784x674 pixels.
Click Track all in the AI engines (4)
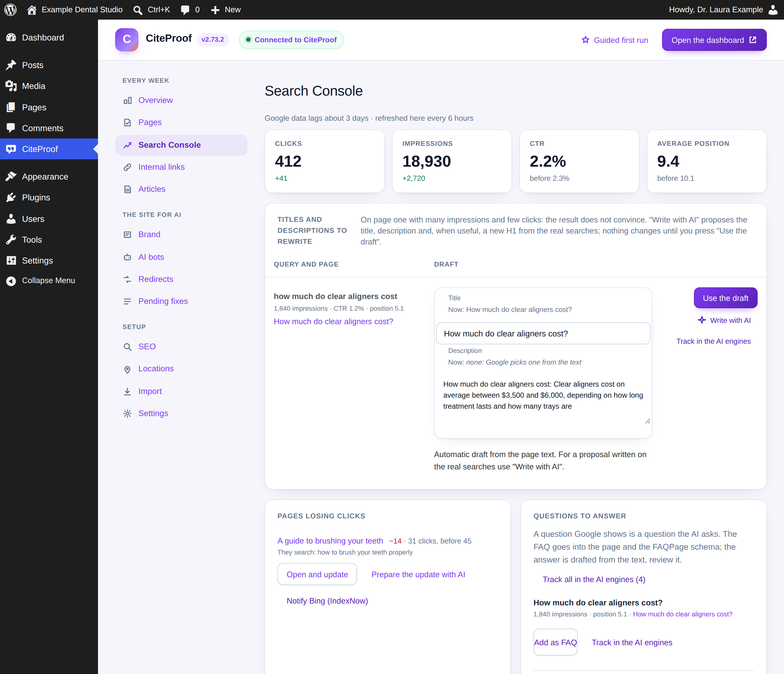tap(594, 579)
